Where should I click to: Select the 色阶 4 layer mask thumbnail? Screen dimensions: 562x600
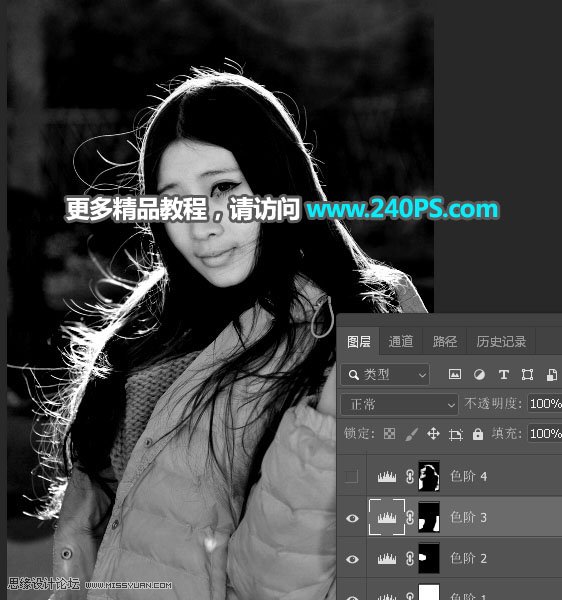429,476
